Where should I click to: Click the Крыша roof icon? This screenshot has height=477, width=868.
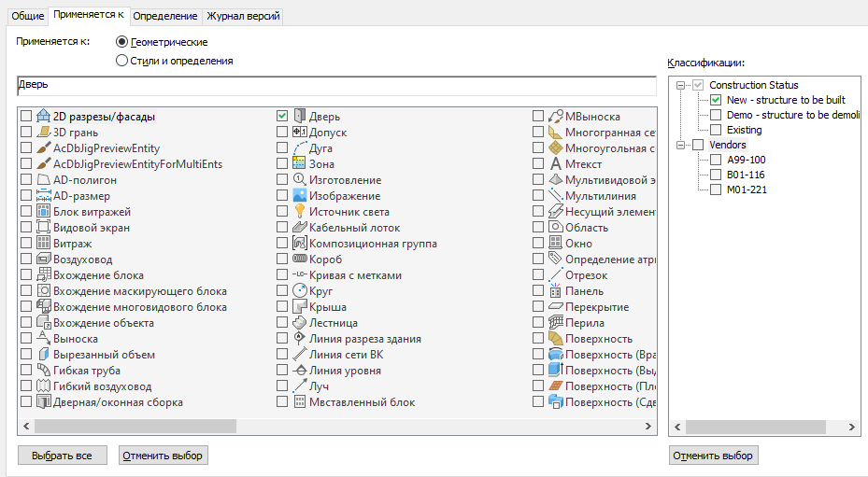(300, 307)
